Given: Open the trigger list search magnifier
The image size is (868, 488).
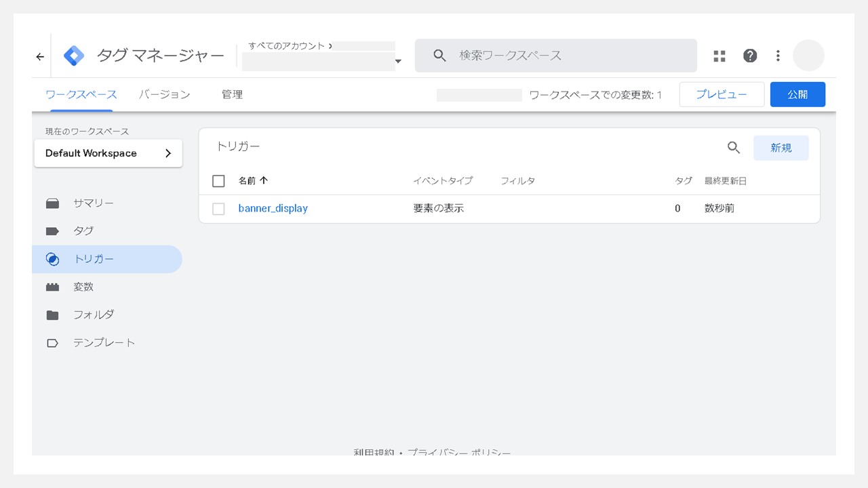Looking at the screenshot, I should point(733,147).
